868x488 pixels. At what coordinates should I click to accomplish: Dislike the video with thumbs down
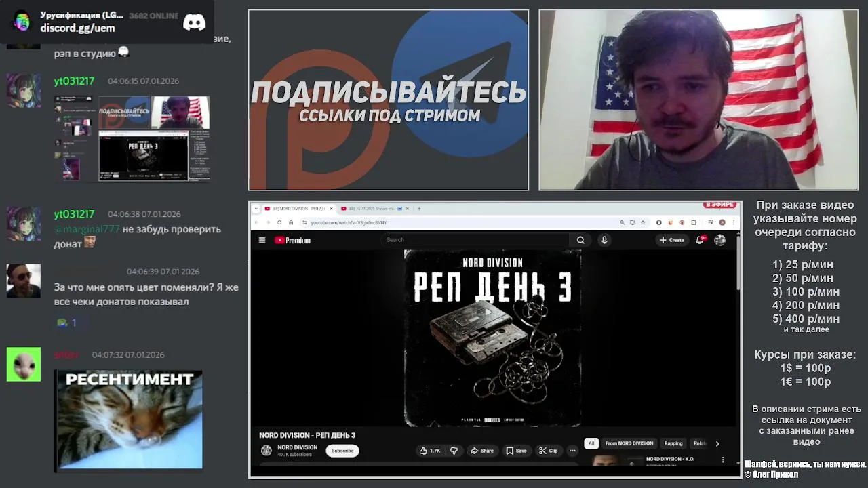tap(454, 451)
